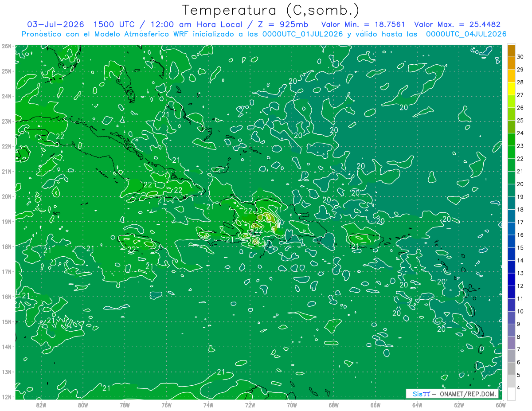Click the white swatch below label 4

point(511,394)
